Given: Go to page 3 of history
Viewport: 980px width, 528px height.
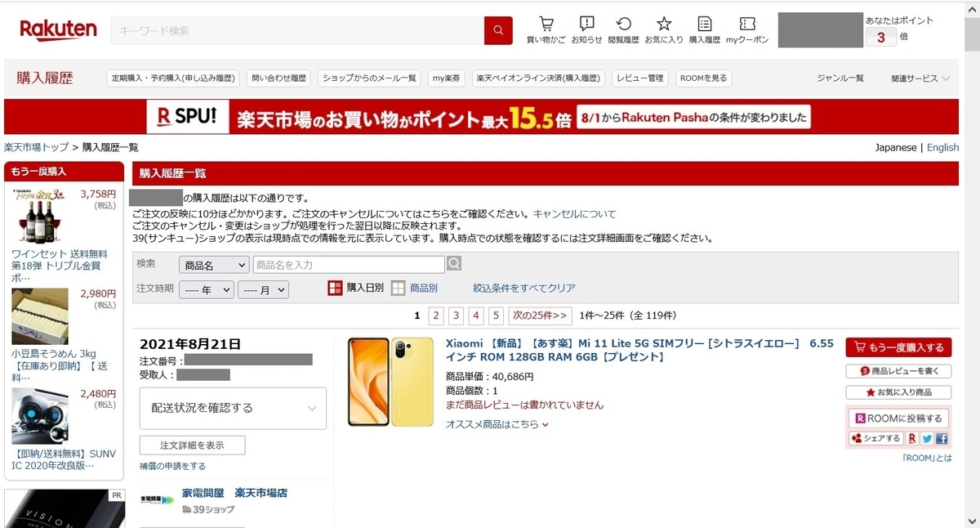Looking at the screenshot, I should pos(456,315).
